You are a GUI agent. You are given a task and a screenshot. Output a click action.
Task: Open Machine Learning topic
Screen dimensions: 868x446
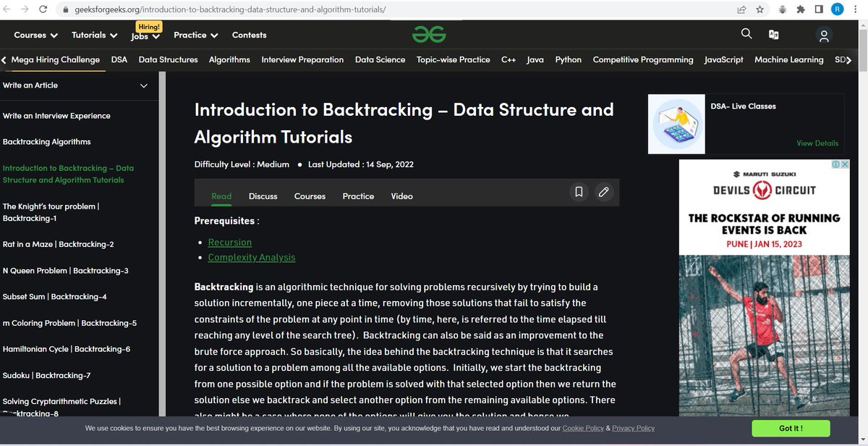pyautogui.click(x=789, y=59)
